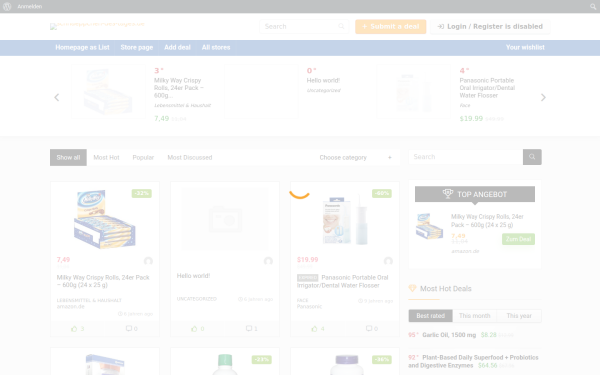Viewport: 600px width, 375px height.
Task: Select the Most Hot filter tab
Action: (x=106, y=157)
